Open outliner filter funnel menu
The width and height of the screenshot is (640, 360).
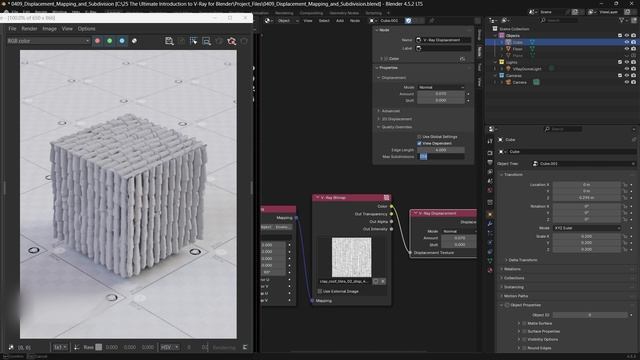click(x=622, y=20)
